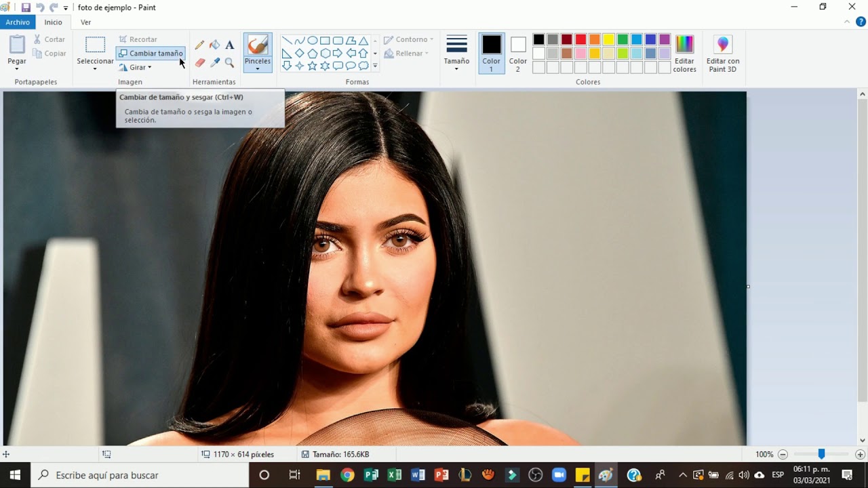Select the Pencil tool

point(199,45)
